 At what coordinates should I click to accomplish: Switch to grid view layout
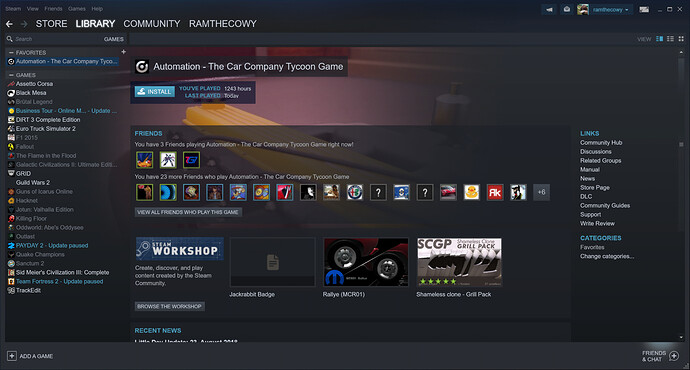coord(681,39)
